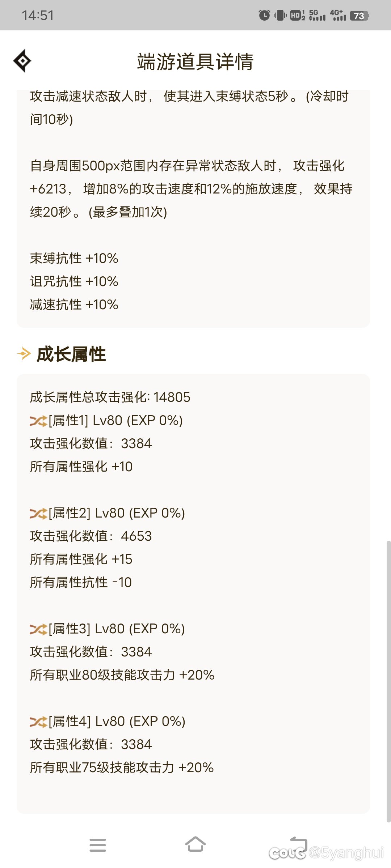
Task: Tap the golden arrow beside 成长属性
Action: click(x=24, y=353)
